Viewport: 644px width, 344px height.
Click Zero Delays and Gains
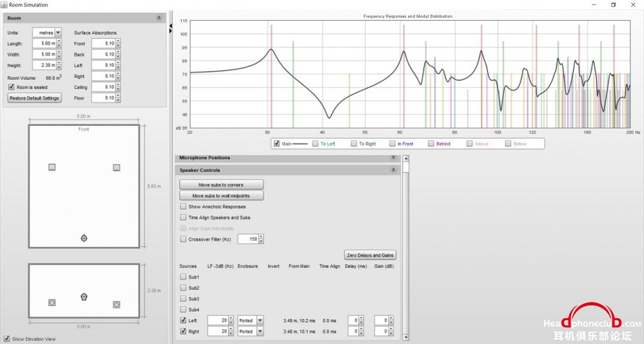click(x=370, y=255)
